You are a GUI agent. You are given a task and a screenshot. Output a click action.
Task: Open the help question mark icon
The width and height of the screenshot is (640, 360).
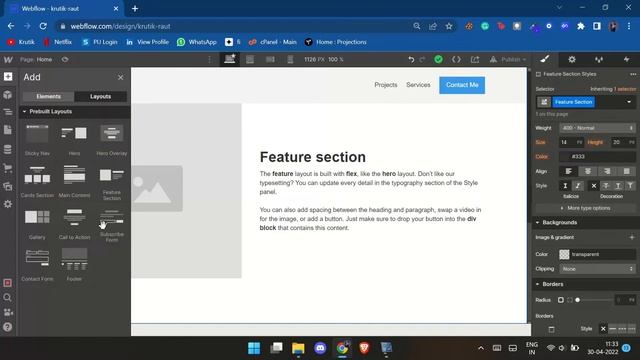[x=7, y=327]
